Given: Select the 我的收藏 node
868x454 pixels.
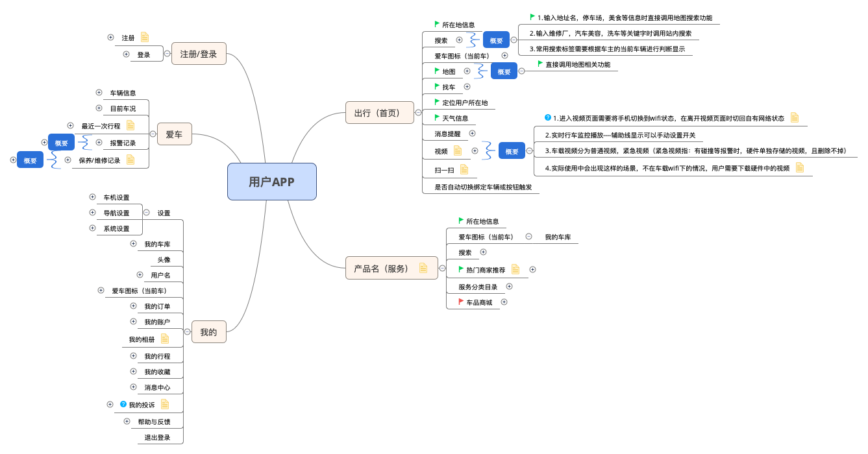Looking at the screenshot, I should click(157, 372).
